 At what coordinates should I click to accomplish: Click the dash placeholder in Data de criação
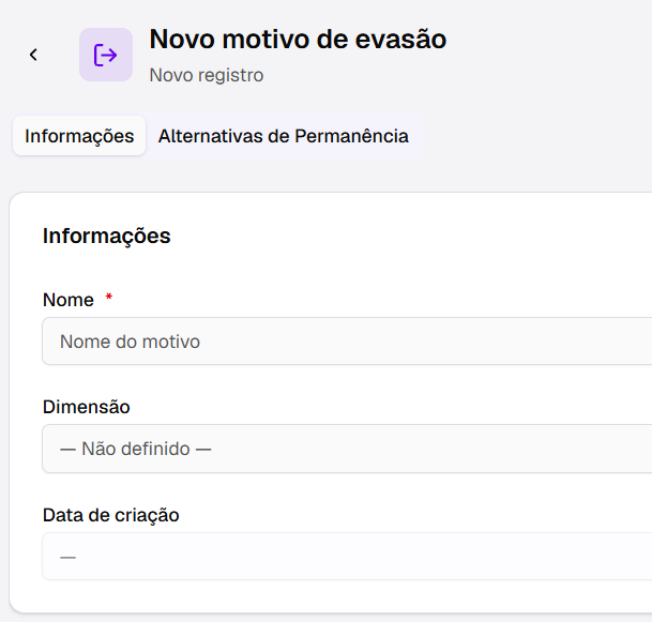pos(68,557)
